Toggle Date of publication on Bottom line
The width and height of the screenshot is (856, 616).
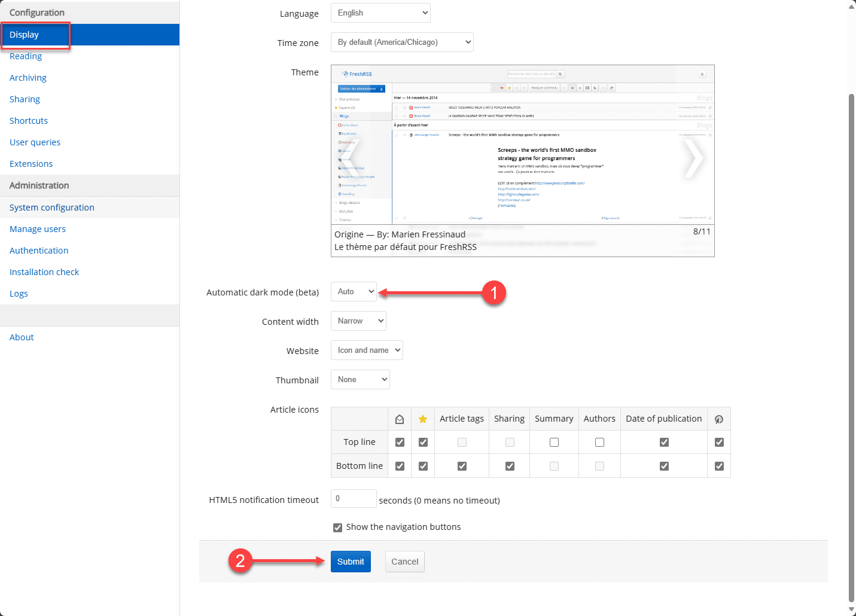click(664, 466)
